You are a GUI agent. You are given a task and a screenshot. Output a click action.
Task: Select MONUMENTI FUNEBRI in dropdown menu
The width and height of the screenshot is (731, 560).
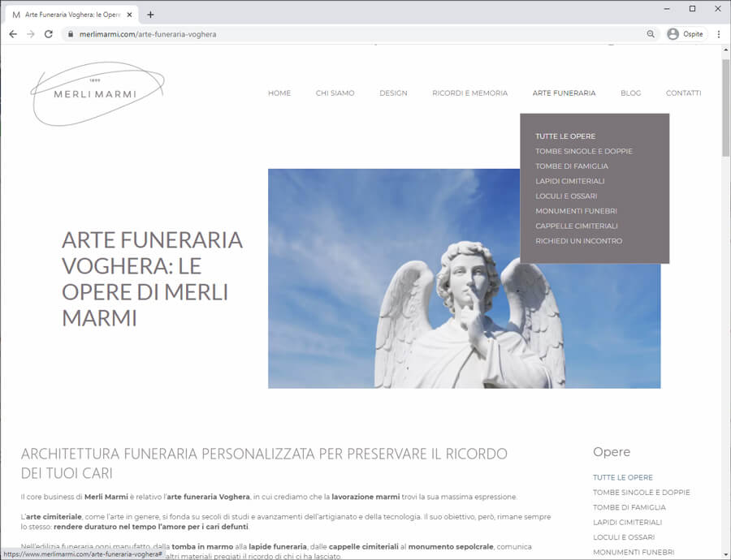(x=576, y=210)
